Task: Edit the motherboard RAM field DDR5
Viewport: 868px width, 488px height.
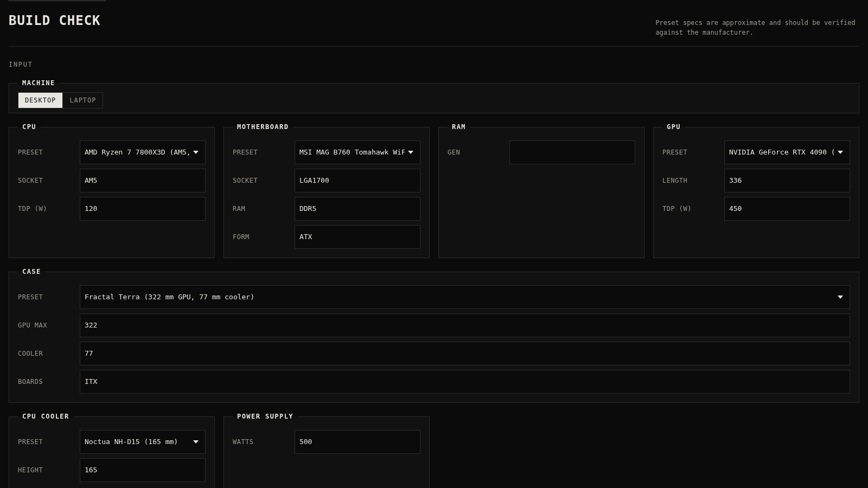Action: (x=358, y=209)
